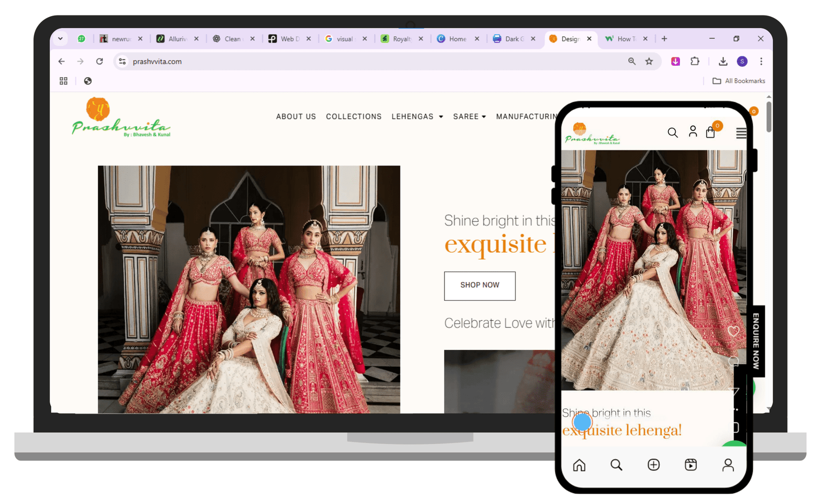Click the SHOP NOW button
The width and height of the screenshot is (828, 504).
[x=479, y=286]
